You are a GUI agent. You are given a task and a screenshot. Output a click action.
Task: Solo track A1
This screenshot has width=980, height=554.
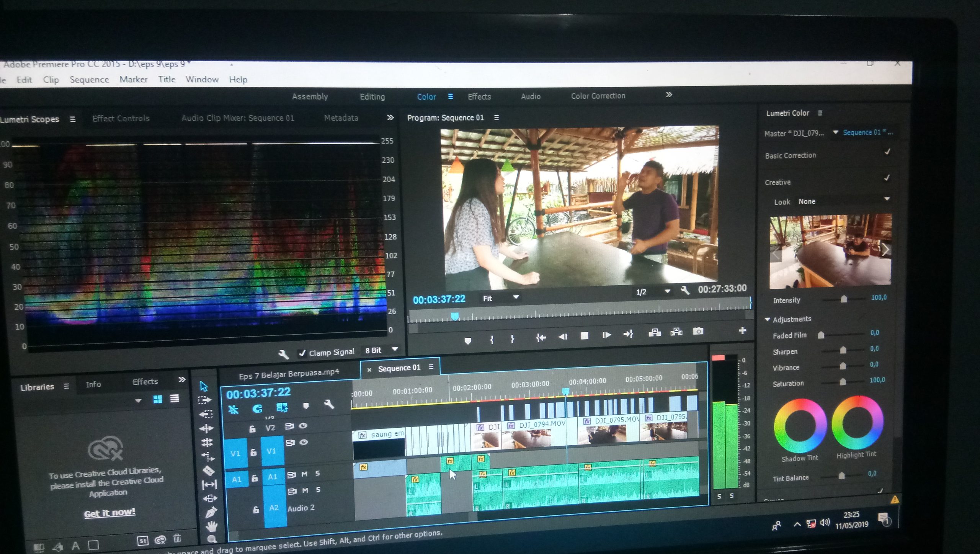tap(318, 473)
